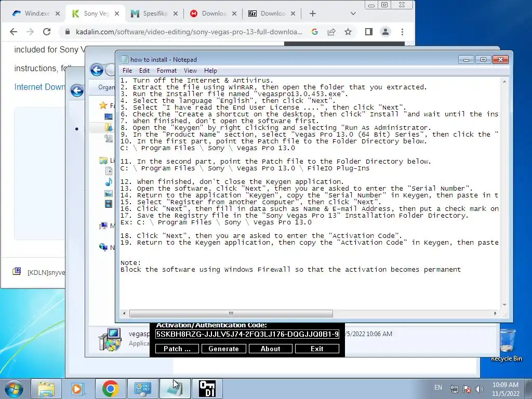532x399 pixels.
Task: Open a new browser tab
Action: (x=312, y=14)
